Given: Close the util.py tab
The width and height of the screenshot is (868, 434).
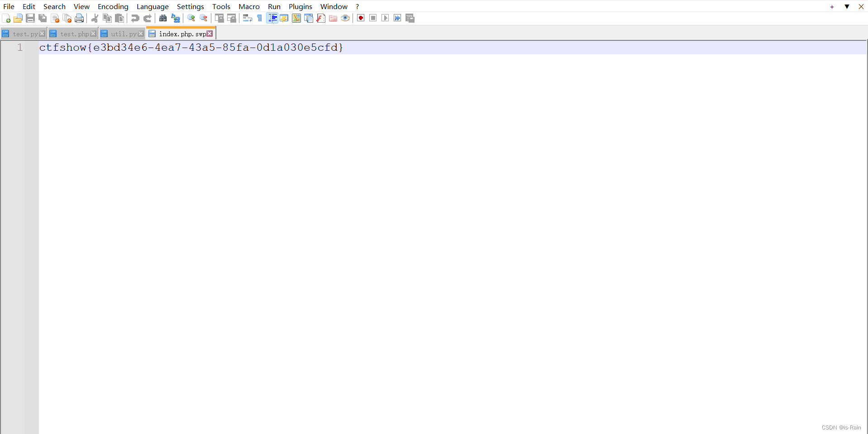Looking at the screenshot, I should coord(141,33).
